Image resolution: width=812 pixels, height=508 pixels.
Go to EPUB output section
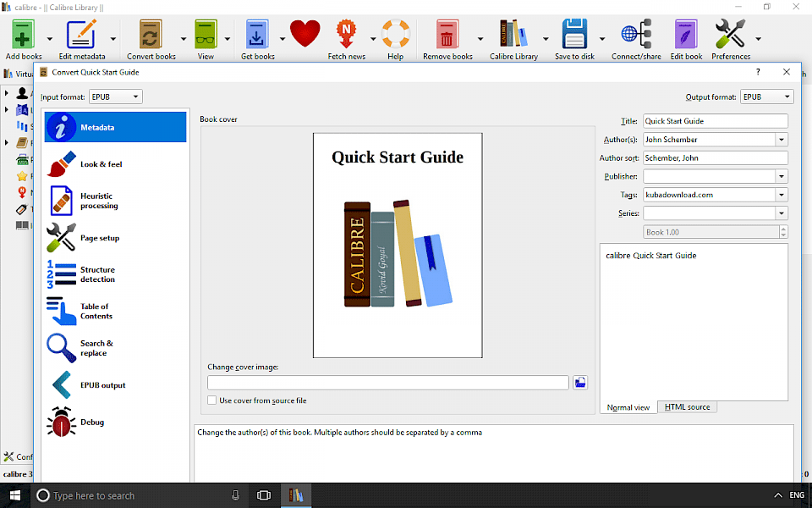(x=116, y=385)
